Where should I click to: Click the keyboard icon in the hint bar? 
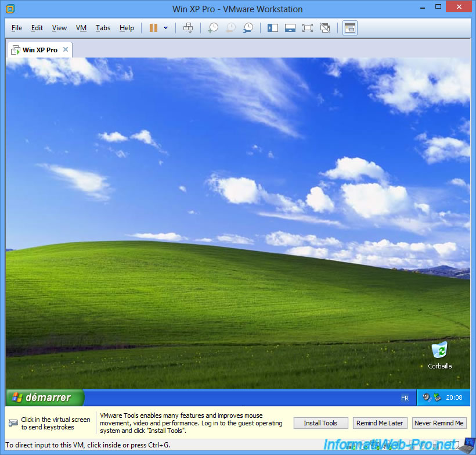pyautogui.click(x=13, y=423)
